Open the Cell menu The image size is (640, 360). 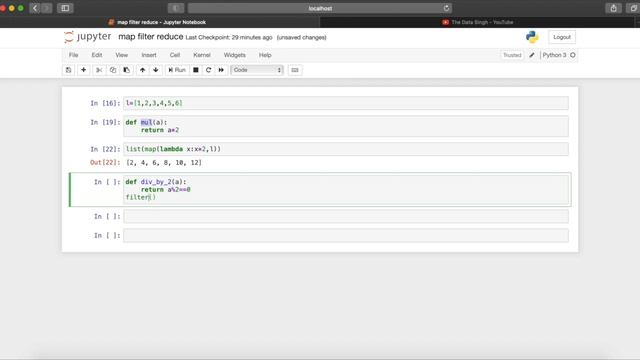click(x=175, y=55)
